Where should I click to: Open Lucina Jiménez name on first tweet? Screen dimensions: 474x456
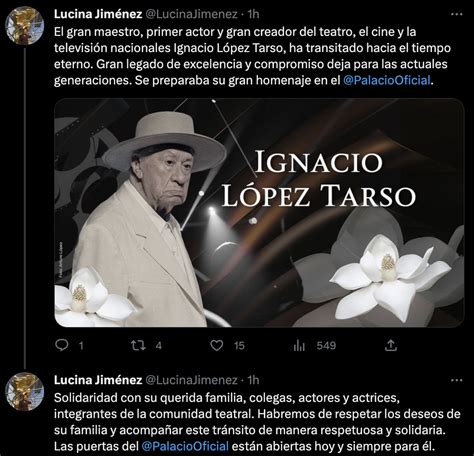(98, 14)
